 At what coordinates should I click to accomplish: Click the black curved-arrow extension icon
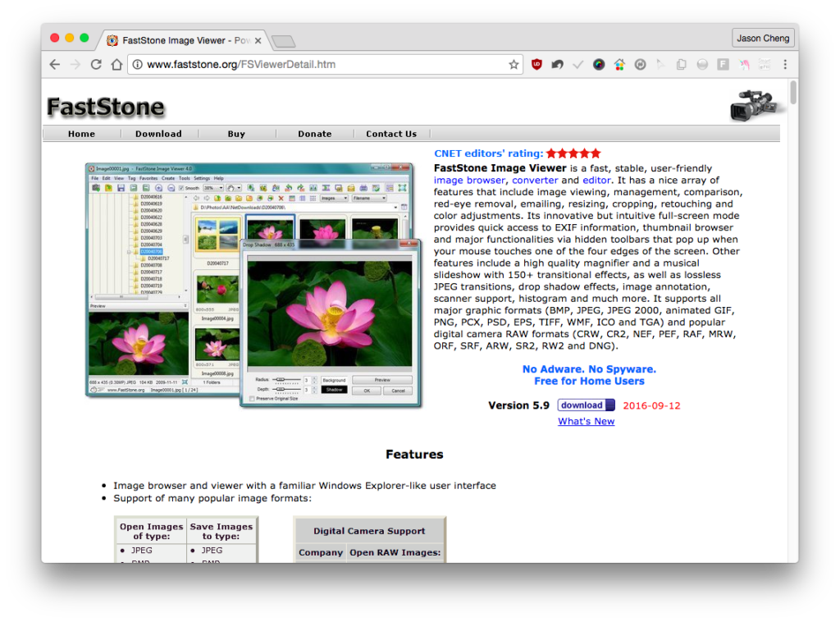(x=557, y=65)
